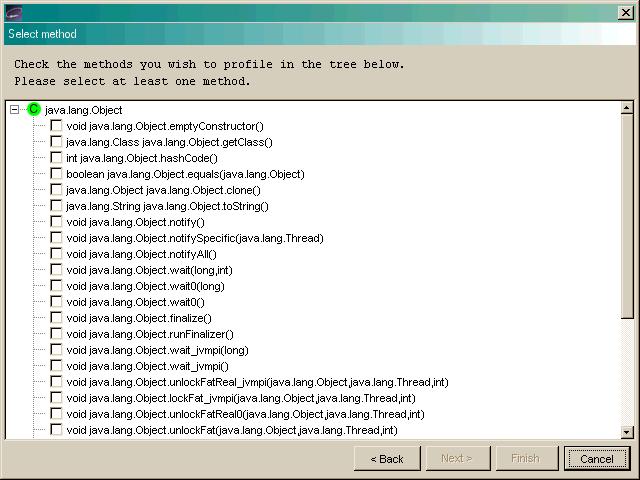Click the scrollbar down arrow

tap(627, 432)
